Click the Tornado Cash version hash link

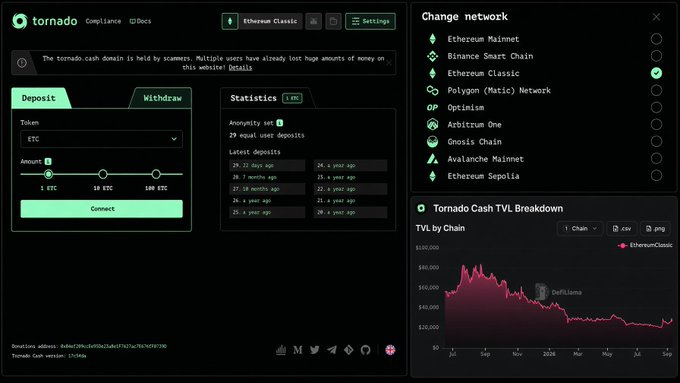pos(77,356)
